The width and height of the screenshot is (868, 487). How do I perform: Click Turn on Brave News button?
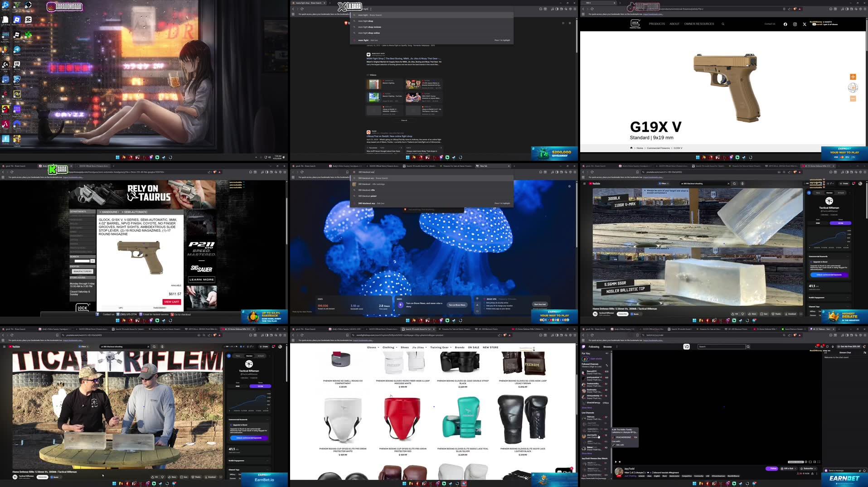[457, 305]
